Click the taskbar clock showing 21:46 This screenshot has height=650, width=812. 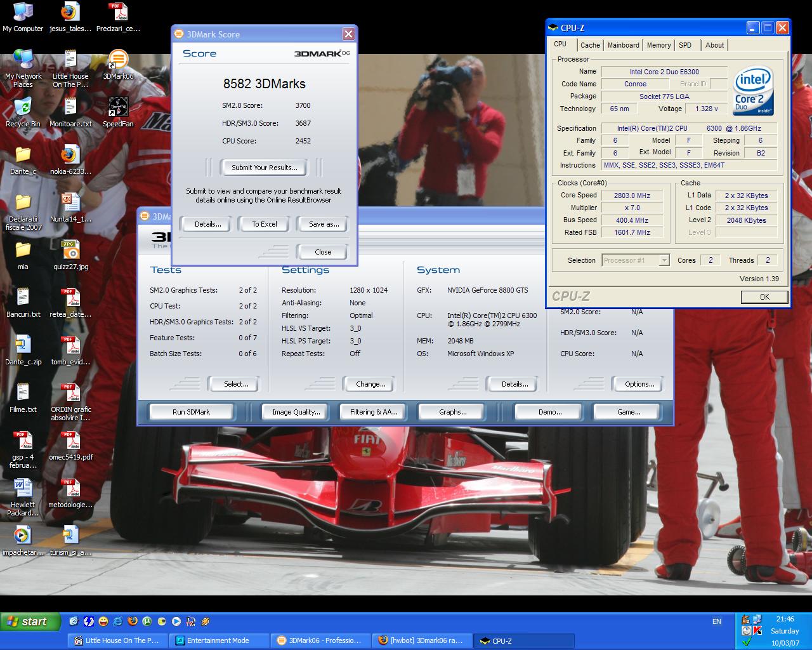[x=785, y=619]
